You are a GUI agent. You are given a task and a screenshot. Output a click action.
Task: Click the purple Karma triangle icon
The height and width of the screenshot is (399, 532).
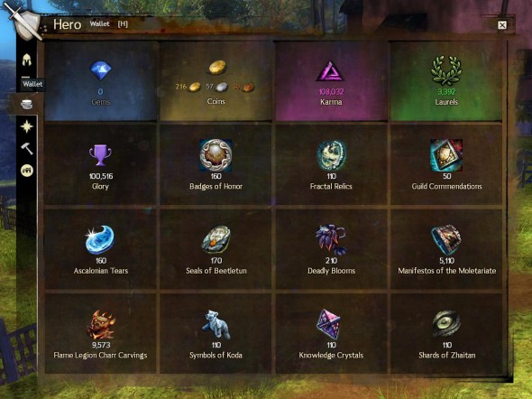point(330,71)
